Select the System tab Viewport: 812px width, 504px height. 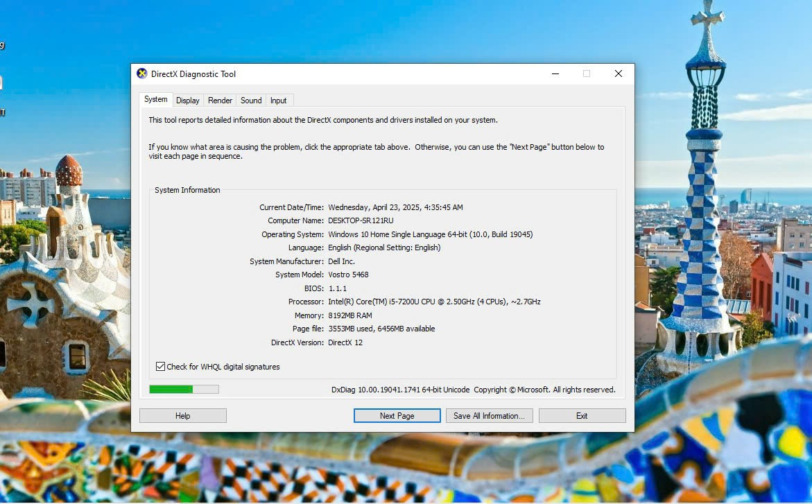155,100
